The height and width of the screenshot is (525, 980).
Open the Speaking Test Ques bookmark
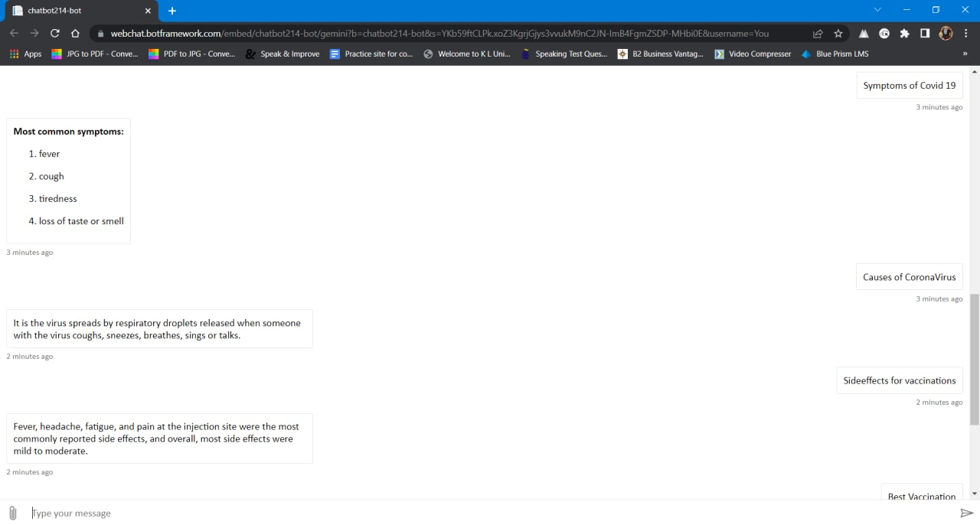[x=564, y=54]
